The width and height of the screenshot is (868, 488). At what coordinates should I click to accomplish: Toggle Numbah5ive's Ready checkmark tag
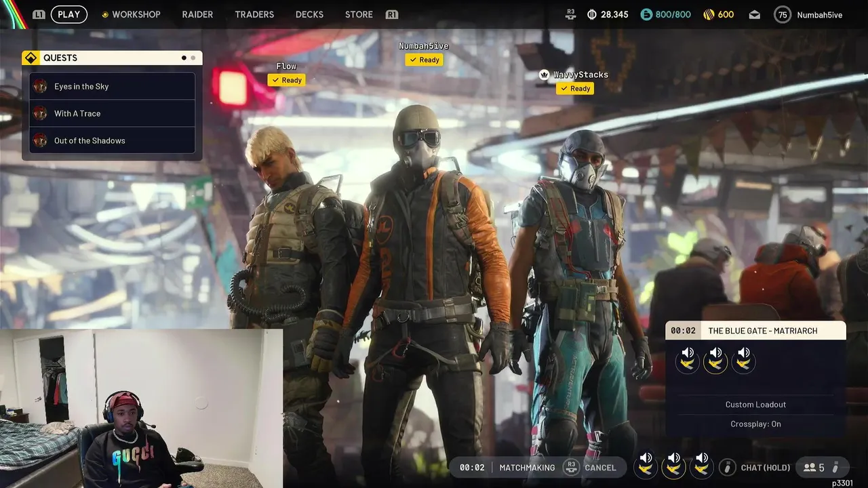click(x=424, y=60)
